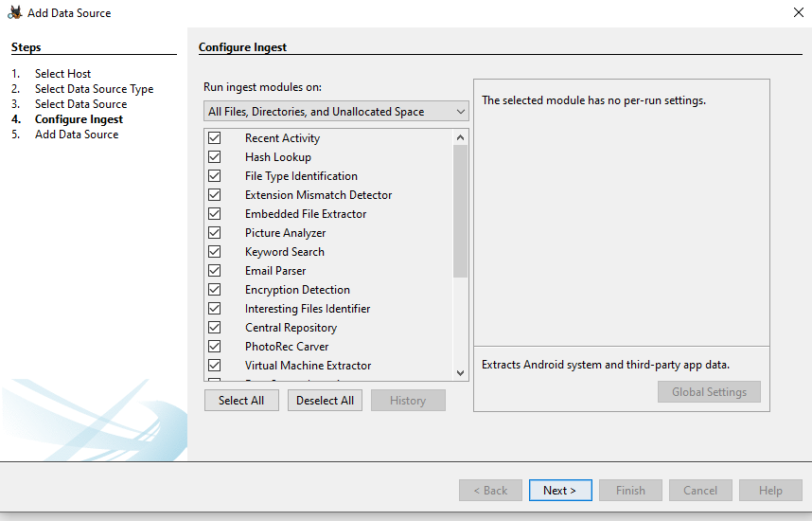Viewport: 812px width, 521px height.
Task: Select the File Type Identification module
Action: 301,176
